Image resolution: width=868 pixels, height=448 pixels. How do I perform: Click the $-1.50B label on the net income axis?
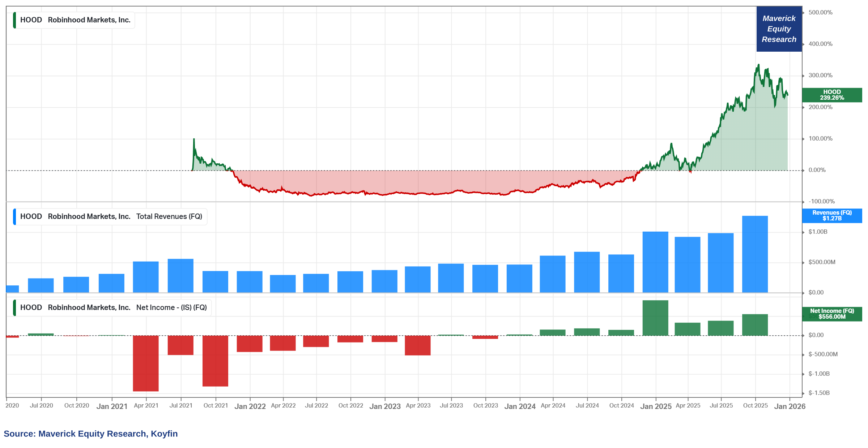(819, 393)
